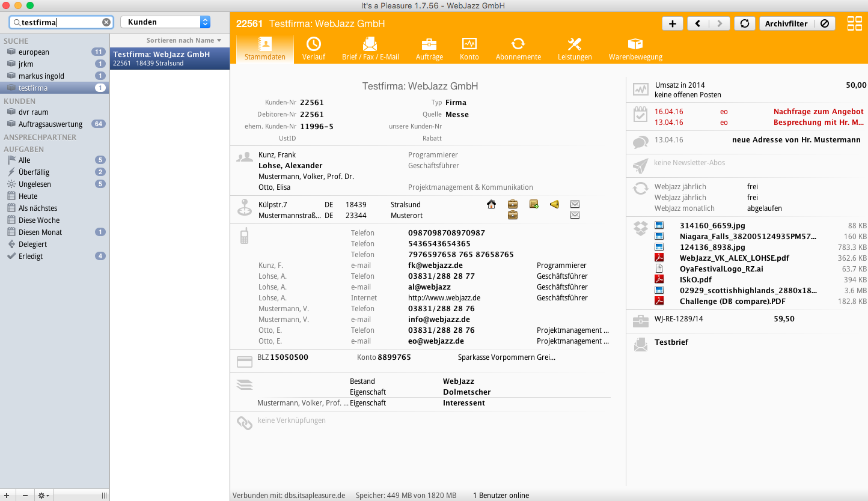The image size is (868, 501).
Task: Click the Umsatz chart icon
Action: (x=641, y=90)
